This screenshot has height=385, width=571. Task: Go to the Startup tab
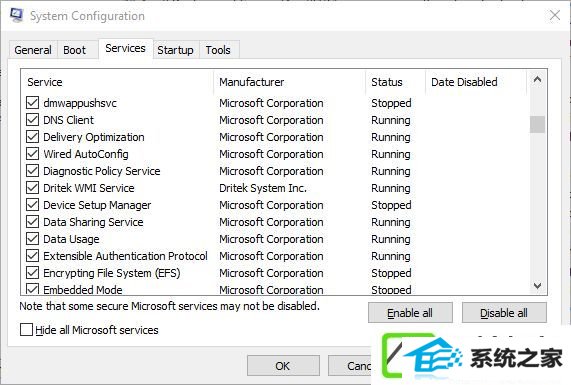click(x=176, y=50)
